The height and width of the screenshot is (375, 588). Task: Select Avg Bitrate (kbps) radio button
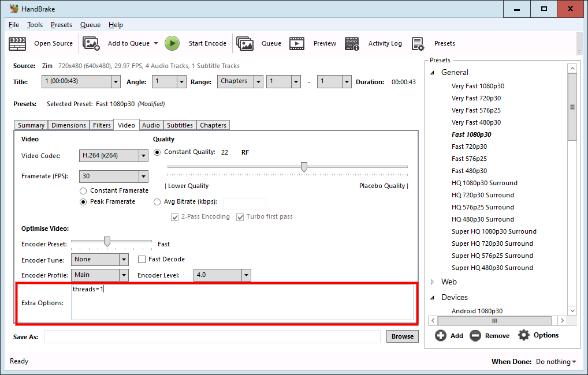(157, 202)
